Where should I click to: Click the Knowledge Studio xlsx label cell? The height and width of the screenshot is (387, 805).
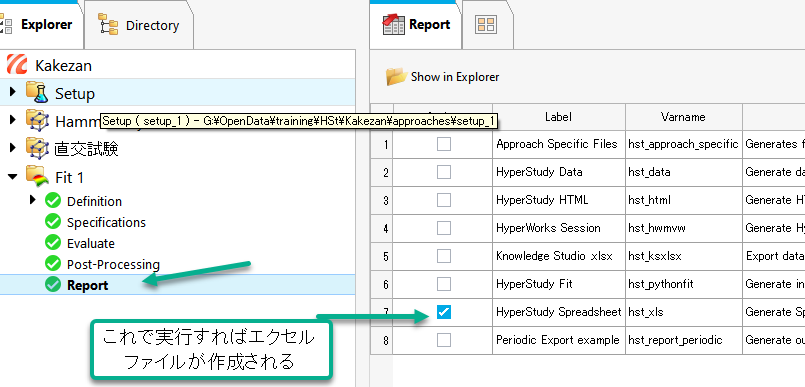pyautogui.click(x=559, y=256)
